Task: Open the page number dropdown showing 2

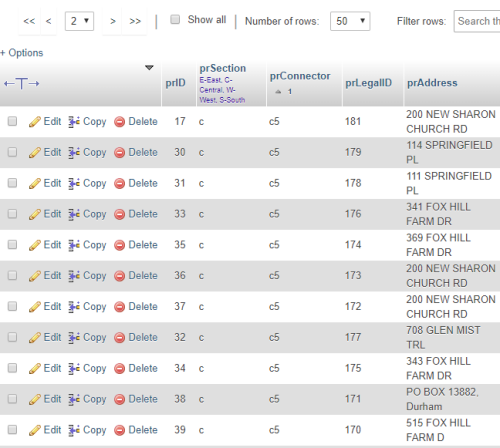Action: pos(79,21)
